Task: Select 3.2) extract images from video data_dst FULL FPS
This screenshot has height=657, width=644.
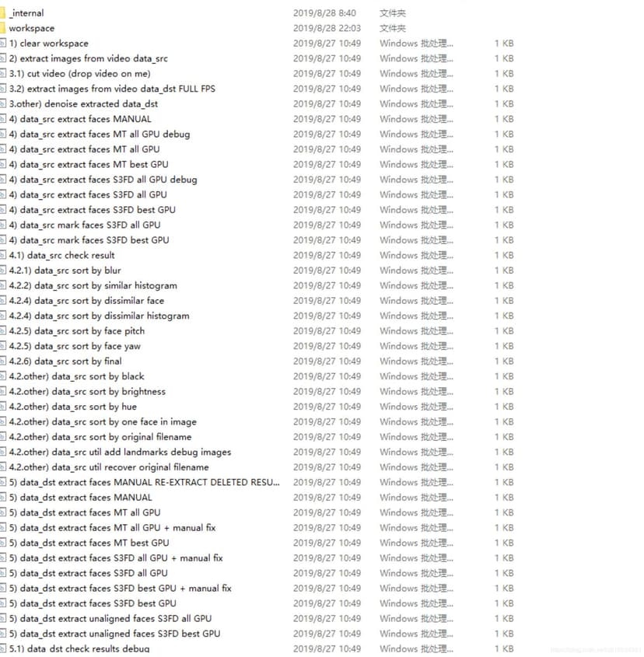Action: 112,89
